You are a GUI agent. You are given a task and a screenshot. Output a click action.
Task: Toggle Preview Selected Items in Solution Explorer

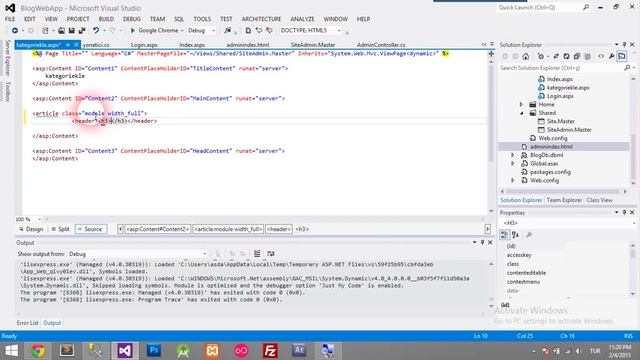(622, 56)
